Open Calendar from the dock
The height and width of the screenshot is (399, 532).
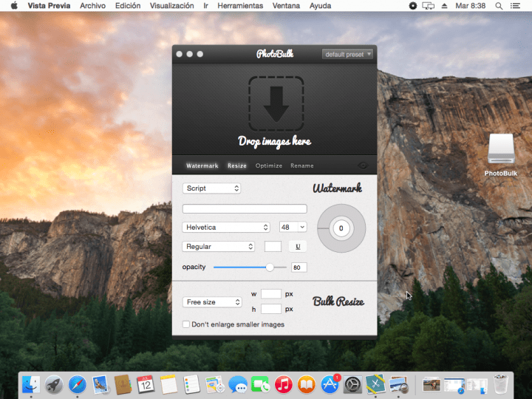click(146, 385)
